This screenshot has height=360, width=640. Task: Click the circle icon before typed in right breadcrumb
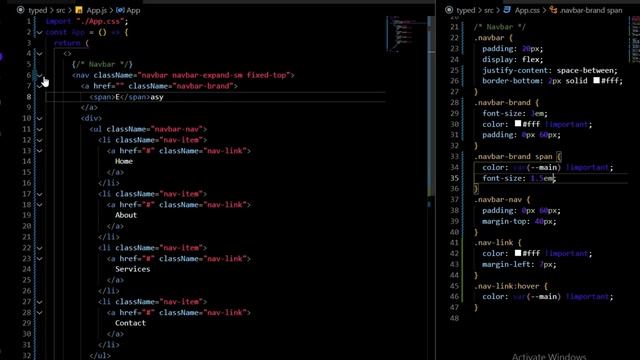click(449, 10)
